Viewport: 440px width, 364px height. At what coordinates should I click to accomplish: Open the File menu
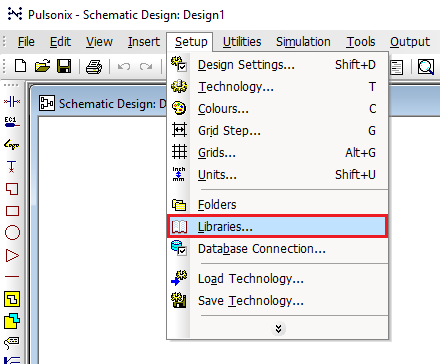coord(26,42)
